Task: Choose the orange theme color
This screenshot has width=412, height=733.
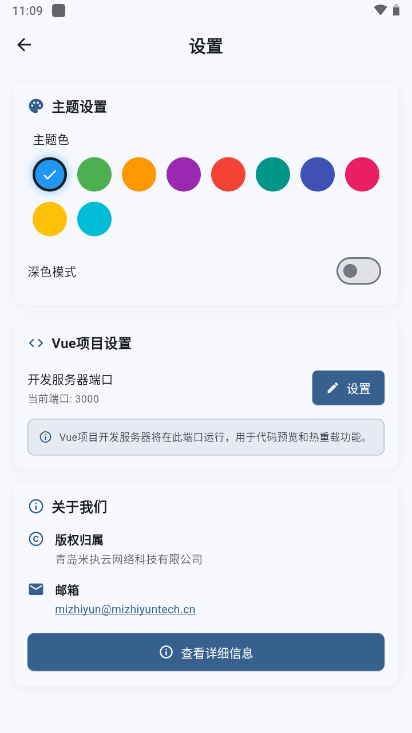Action: [139, 174]
